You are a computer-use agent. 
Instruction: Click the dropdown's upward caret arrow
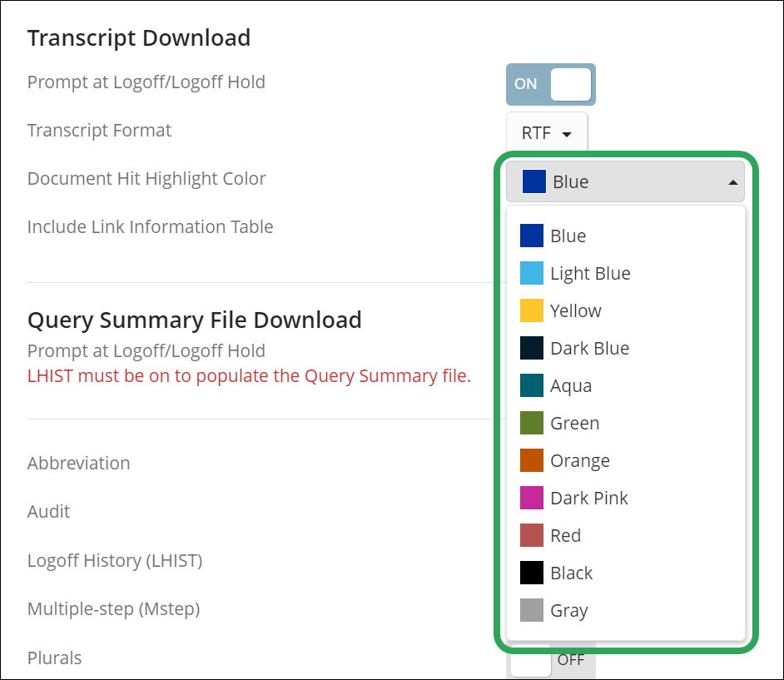click(733, 182)
